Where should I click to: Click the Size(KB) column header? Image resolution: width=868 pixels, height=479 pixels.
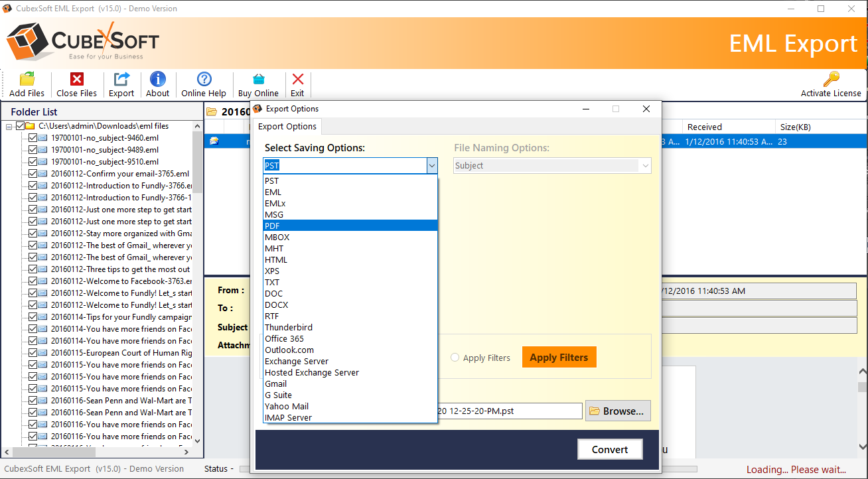pyautogui.click(x=821, y=127)
